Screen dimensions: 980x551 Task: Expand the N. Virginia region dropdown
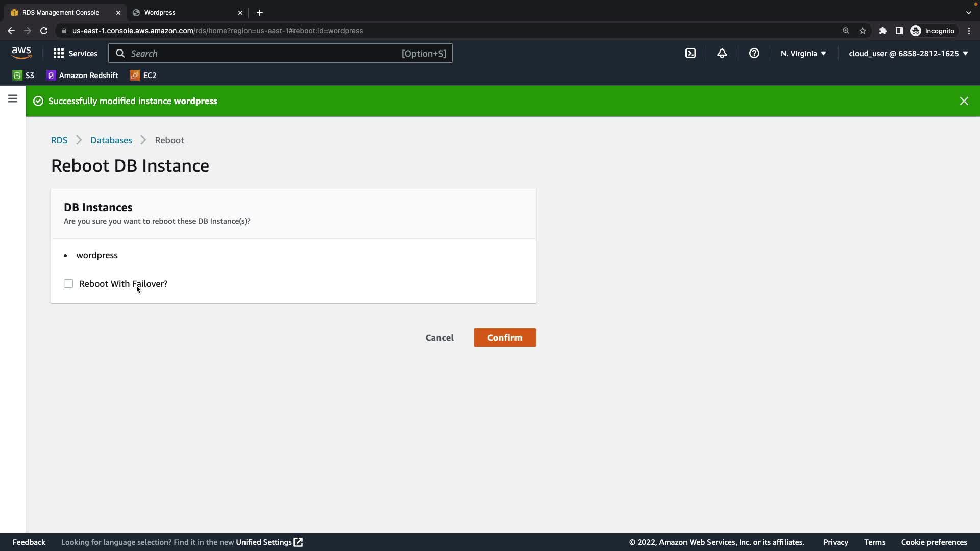(x=803, y=53)
